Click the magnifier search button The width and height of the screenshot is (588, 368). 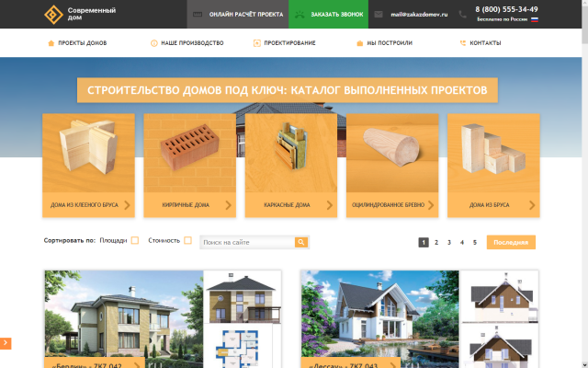(301, 242)
